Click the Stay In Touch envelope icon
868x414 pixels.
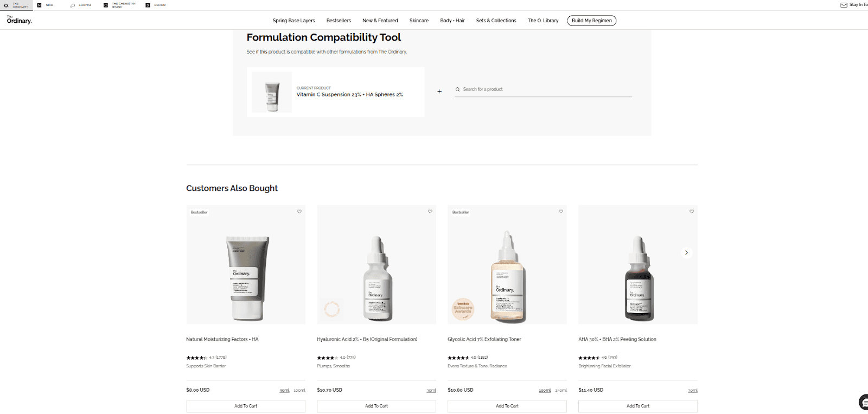(844, 5)
